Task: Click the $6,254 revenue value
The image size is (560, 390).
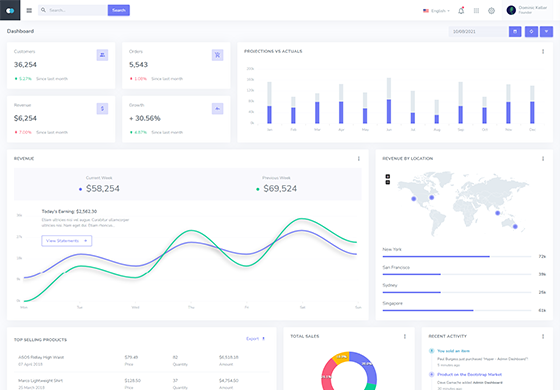Action: [x=25, y=118]
